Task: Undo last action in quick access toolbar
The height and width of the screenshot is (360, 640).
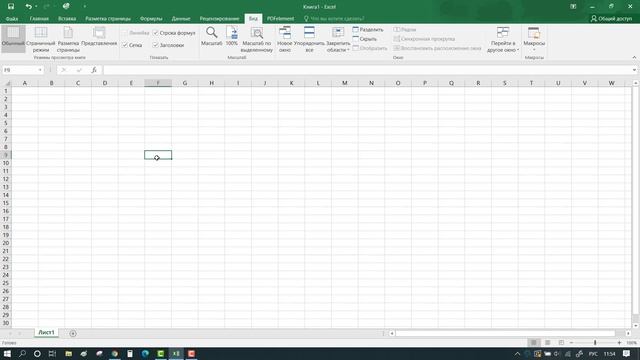Action: pyautogui.click(x=28, y=7)
